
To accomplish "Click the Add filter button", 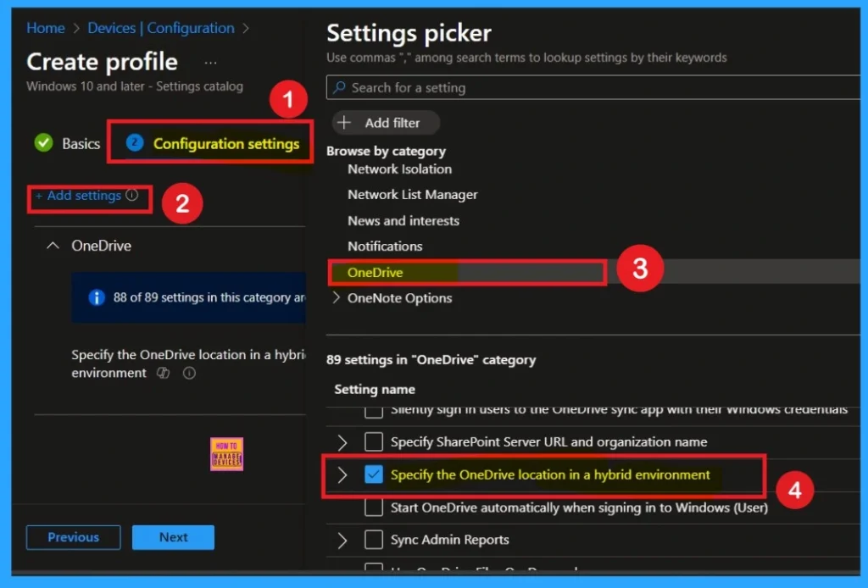I will (386, 123).
